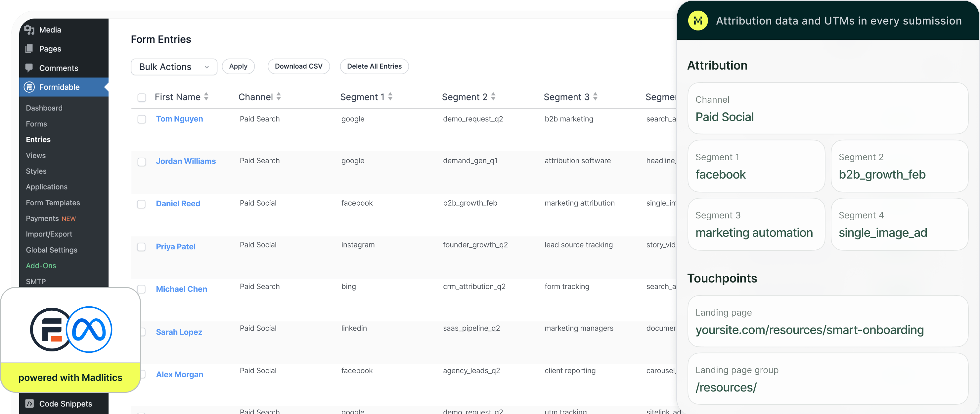Open the Priya Patel entry link
Screen dimensions: 980x414
[176, 246]
